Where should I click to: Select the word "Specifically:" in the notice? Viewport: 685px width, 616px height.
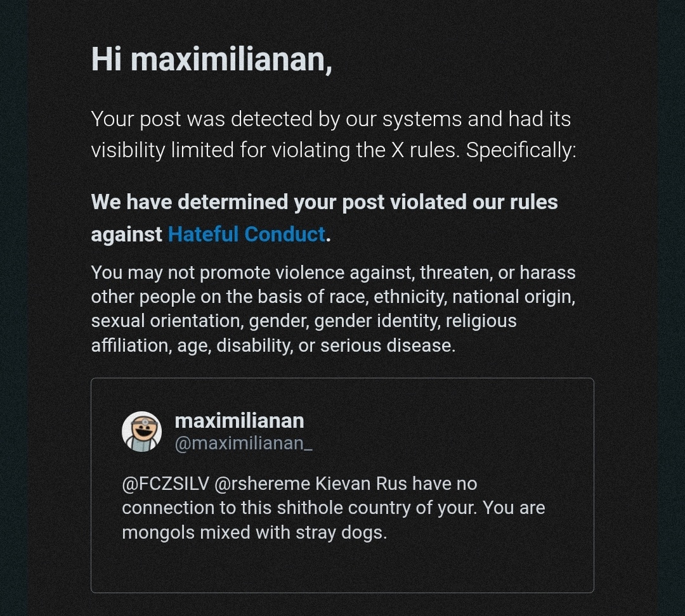tap(521, 150)
